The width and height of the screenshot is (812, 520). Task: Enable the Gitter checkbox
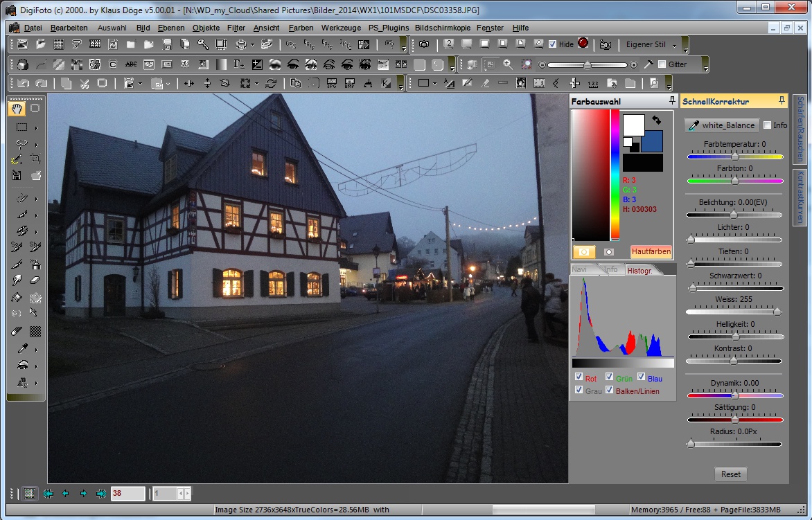pos(660,64)
